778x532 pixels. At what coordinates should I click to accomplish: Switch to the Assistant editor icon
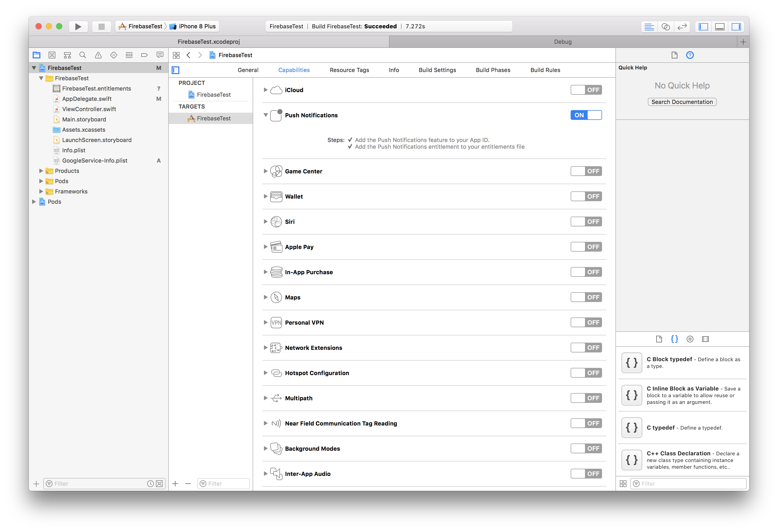[x=666, y=26]
